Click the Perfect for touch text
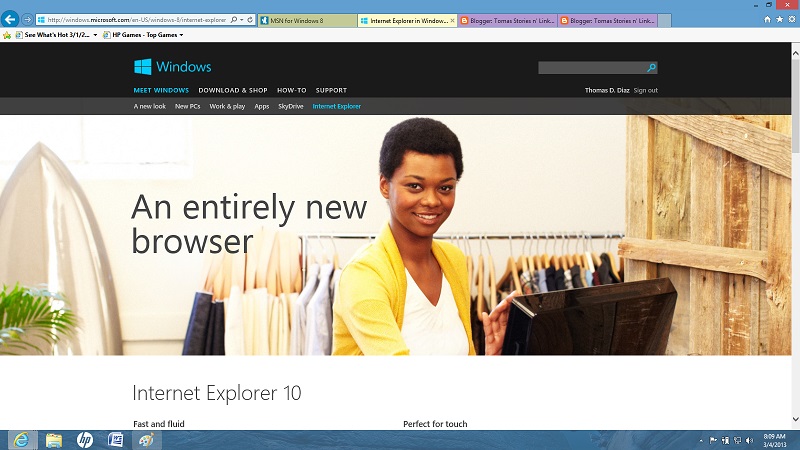 [x=435, y=423]
